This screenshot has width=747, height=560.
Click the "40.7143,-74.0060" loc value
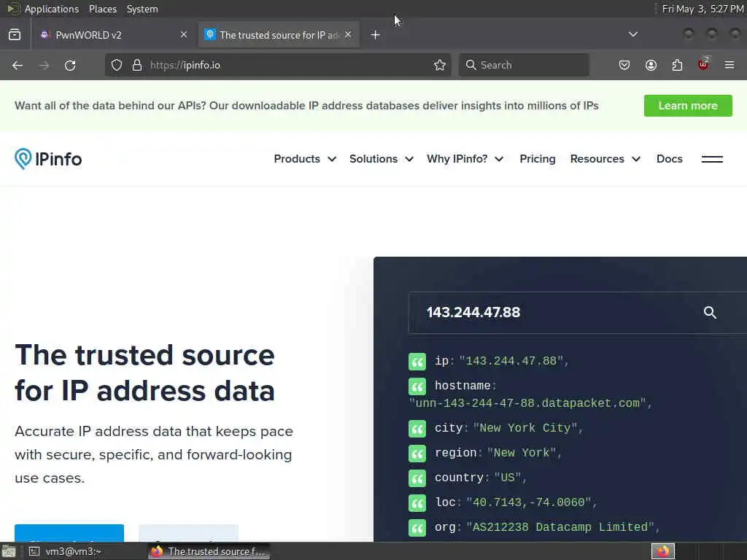pyautogui.click(x=529, y=502)
